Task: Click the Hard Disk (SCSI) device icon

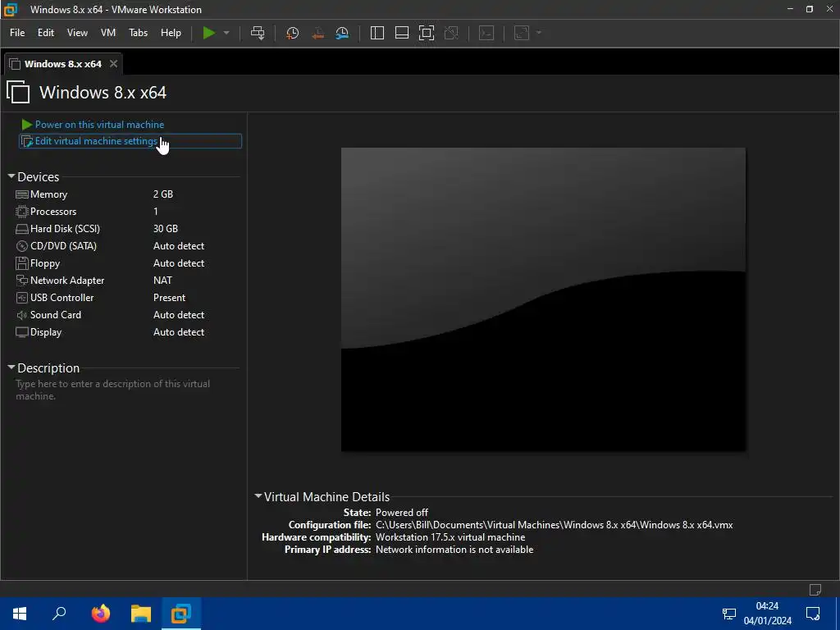Action: click(22, 230)
